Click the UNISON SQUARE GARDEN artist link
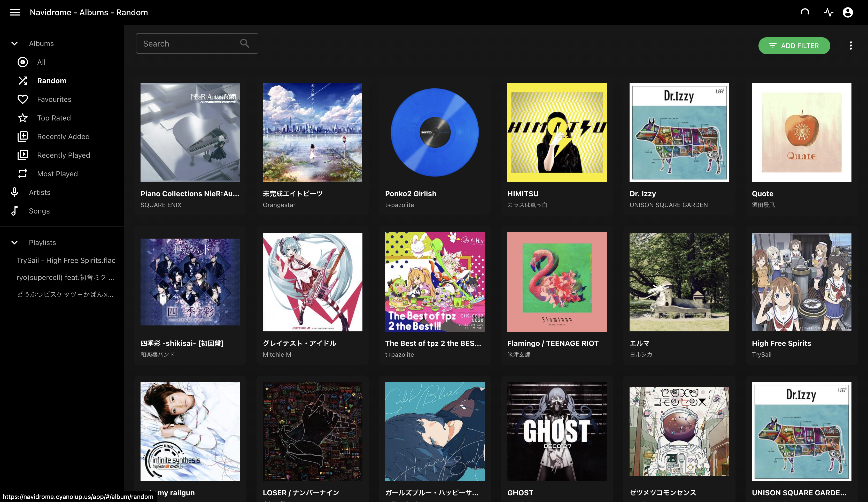Screen dimensions: 868x502 click(669, 205)
